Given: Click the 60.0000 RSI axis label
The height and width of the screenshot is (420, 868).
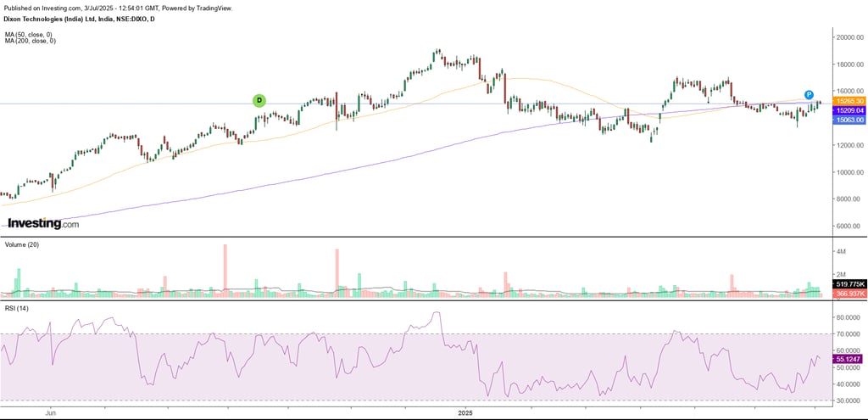Looking at the screenshot, I should pos(847,350).
